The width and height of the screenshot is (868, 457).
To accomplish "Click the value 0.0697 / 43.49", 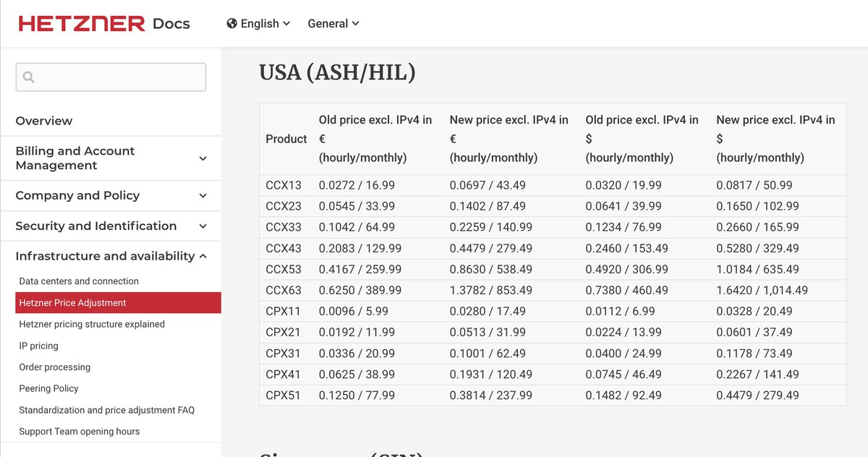I will click(488, 185).
